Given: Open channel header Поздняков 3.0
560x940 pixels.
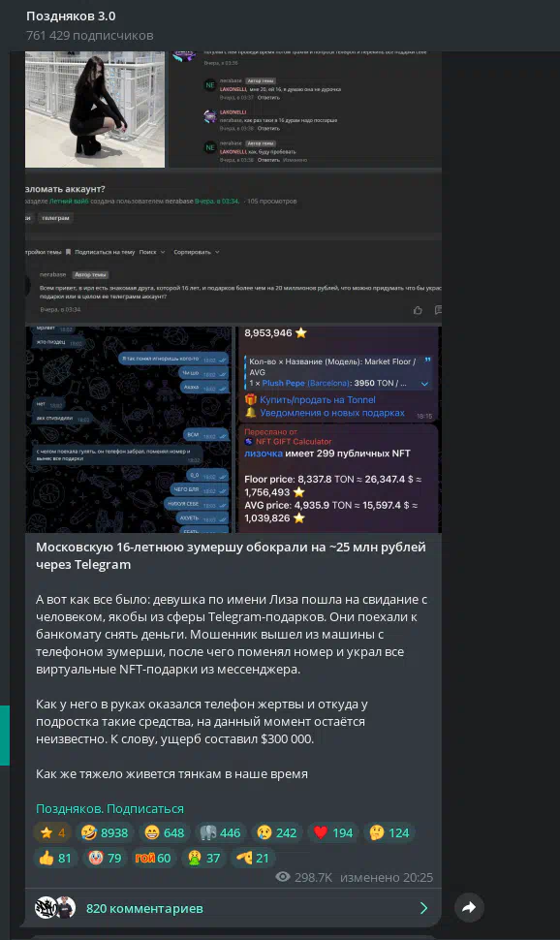Looking at the screenshot, I should click(x=71, y=16).
